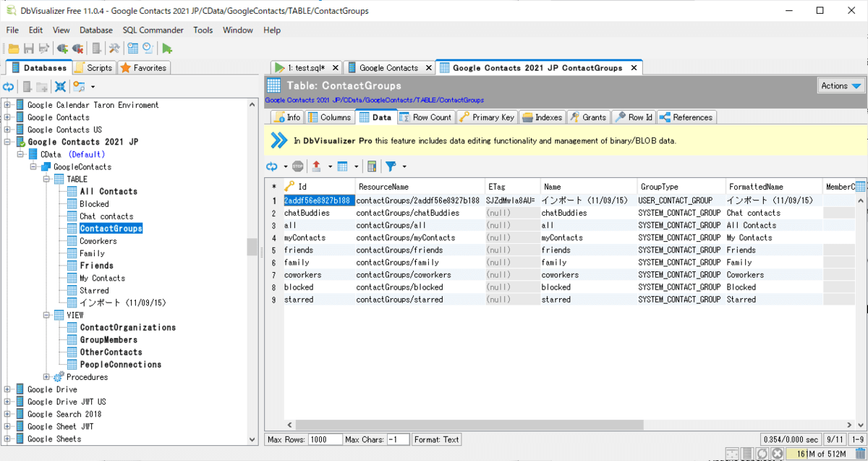The image size is (868, 461).
Task: Switch to the Primary Key tab
Action: pos(487,117)
